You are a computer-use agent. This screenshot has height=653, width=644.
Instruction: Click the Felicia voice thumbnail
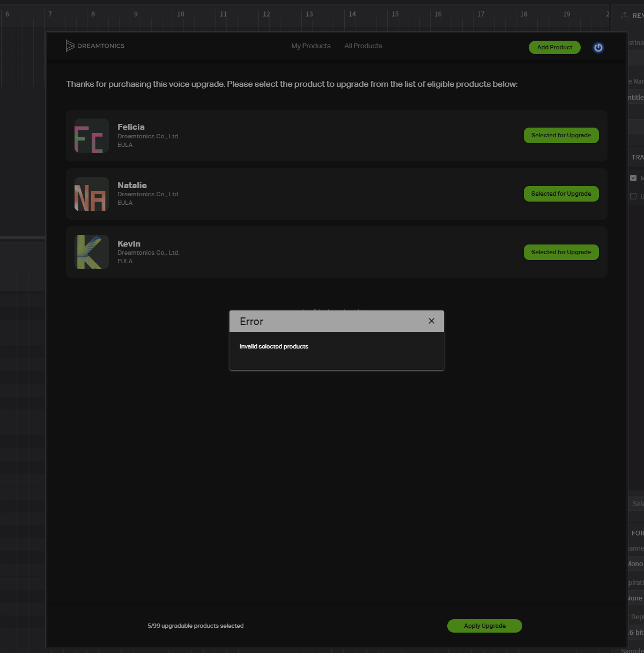click(x=92, y=136)
